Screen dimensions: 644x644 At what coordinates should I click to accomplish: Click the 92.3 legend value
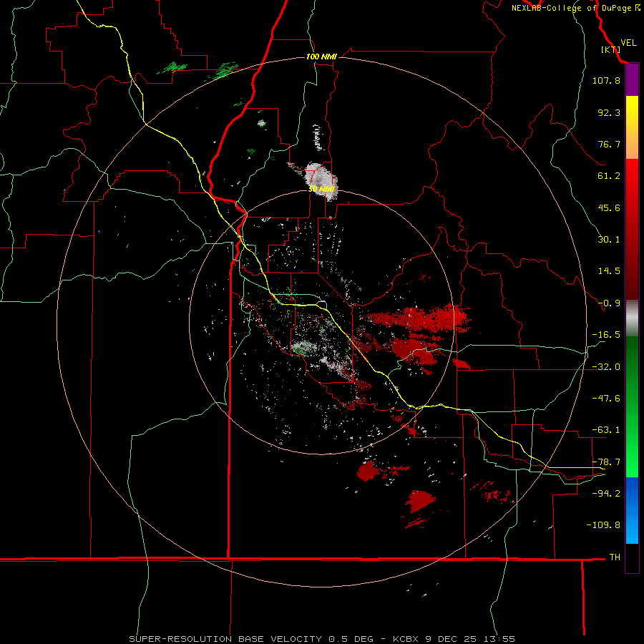coord(609,112)
